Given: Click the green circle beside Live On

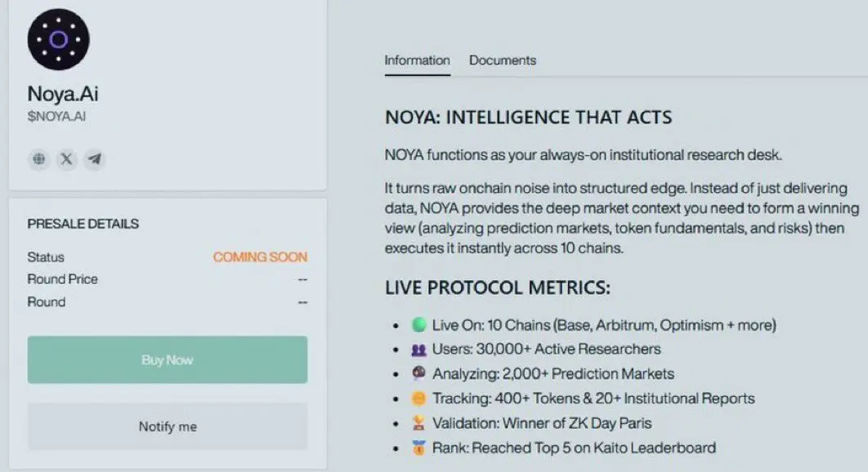Looking at the screenshot, I should pos(419,325).
